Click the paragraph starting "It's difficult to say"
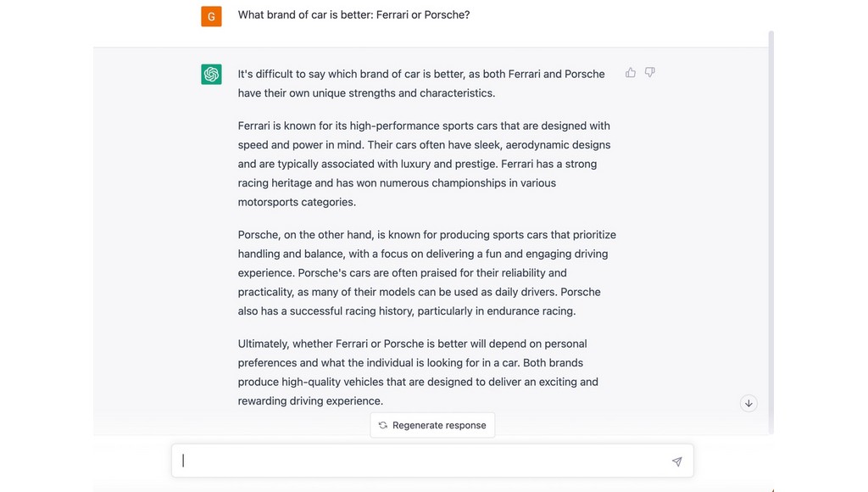 coord(421,84)
